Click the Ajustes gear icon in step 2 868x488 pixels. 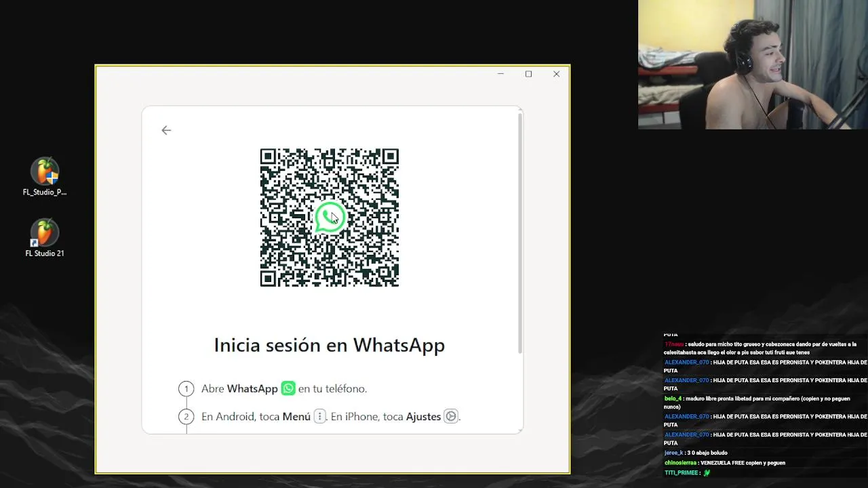coord(451,416)
